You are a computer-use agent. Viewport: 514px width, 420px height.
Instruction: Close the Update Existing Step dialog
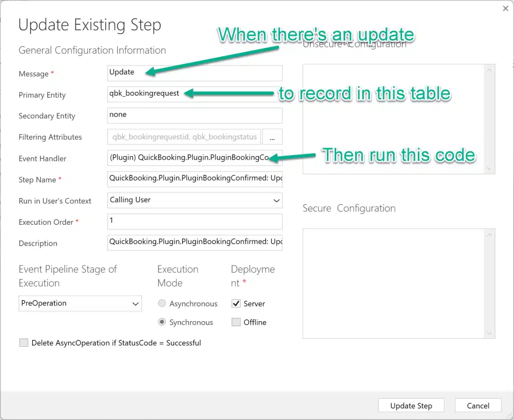[x=505, y=9]
